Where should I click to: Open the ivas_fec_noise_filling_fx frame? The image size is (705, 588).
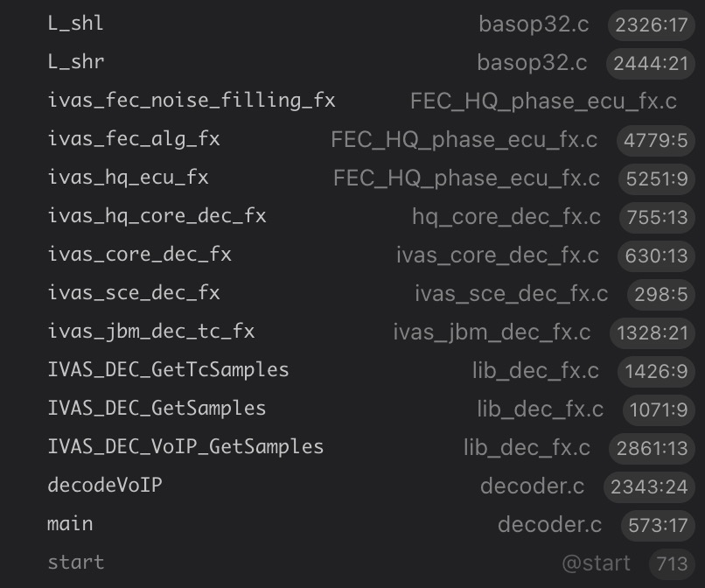point(191,101)
